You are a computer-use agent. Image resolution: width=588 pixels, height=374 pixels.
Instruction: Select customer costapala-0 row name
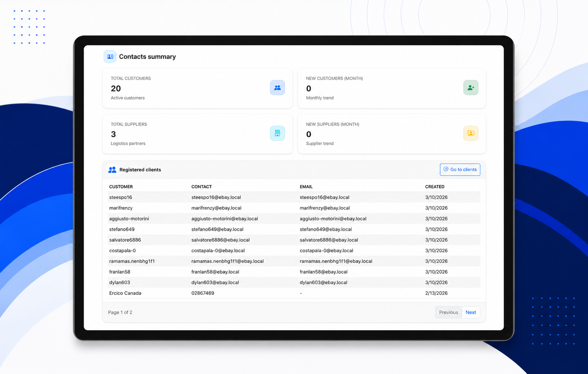(122, 250)
